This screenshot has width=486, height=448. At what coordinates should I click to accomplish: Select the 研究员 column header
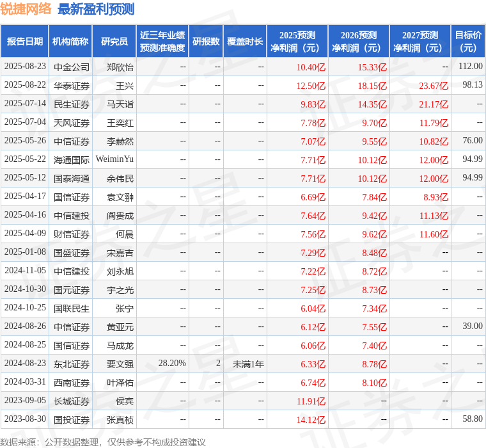coord(114,41)
